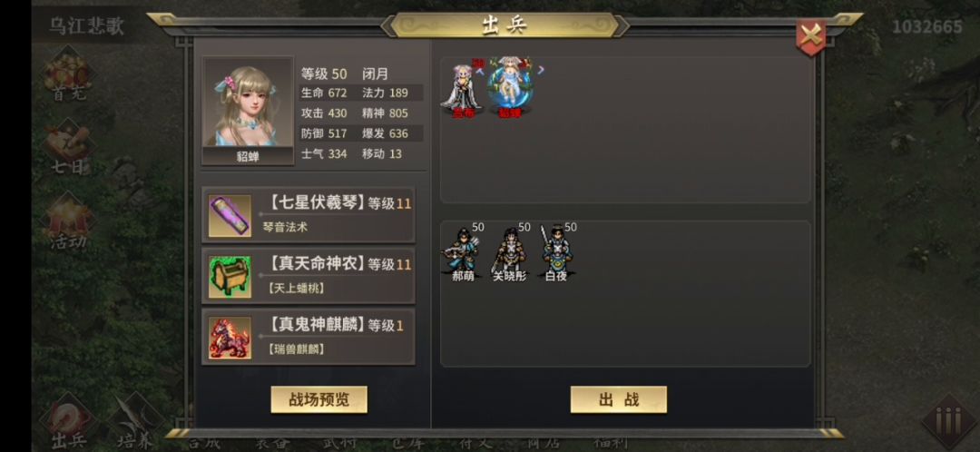Open the 真天命神农 green cauldron icon
This screenshot has height=452, width=980.
230,276
